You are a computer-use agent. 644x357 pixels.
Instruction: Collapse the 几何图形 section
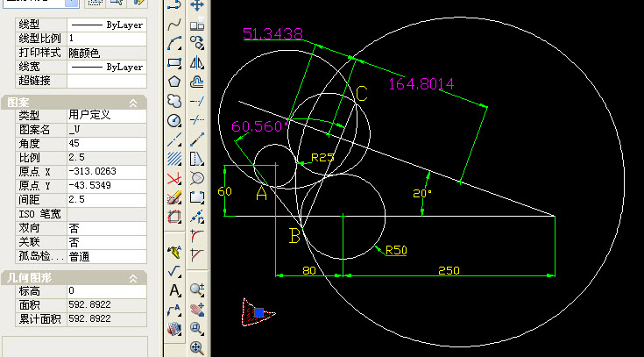(133, 278)
